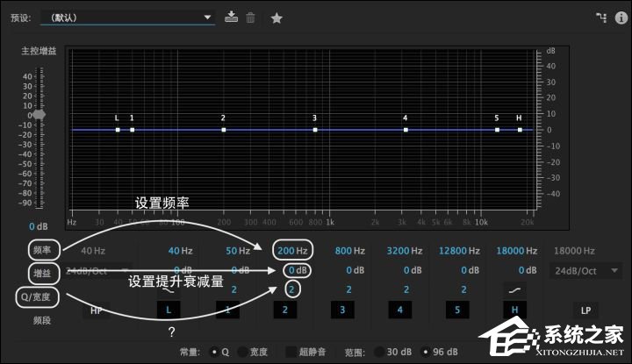Click the Q value 2 above band 3
Image resolution: width=632 pixels, height=364 pixels.
(348, 289)
